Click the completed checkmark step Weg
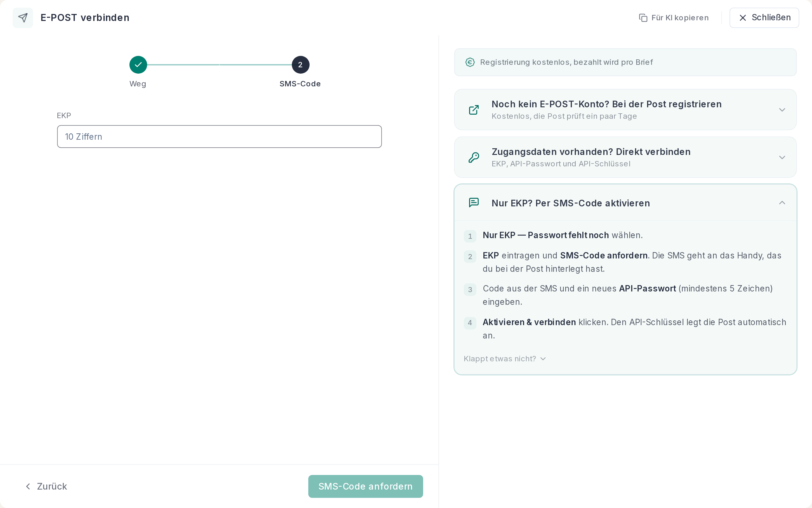Screen dimensions: 812x508 (x=138, y=64)
